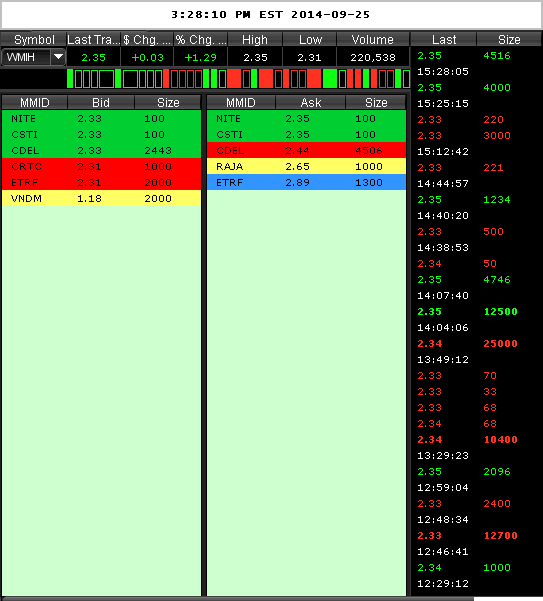Click the Volume column header

[373, 39]
